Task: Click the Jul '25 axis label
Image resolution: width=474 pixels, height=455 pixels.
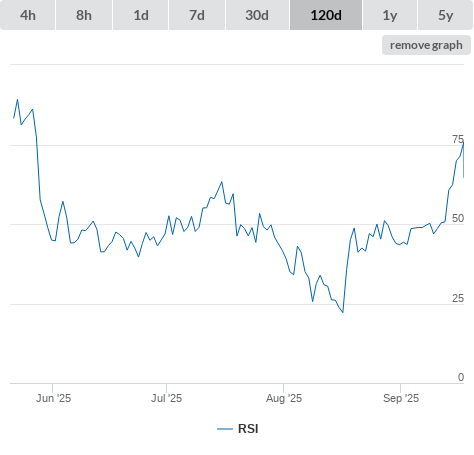Action: click(166, 398)
